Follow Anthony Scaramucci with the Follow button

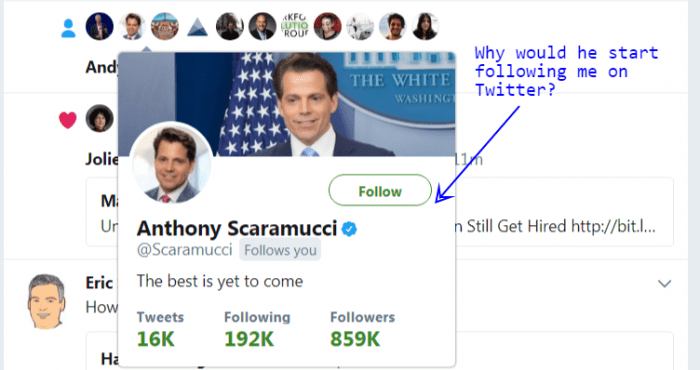coord(380,191)
